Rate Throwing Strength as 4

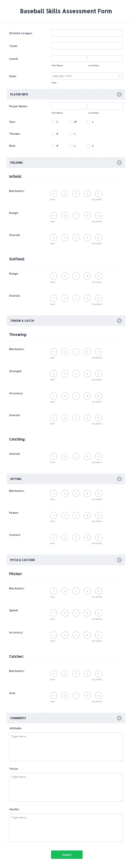87,374
